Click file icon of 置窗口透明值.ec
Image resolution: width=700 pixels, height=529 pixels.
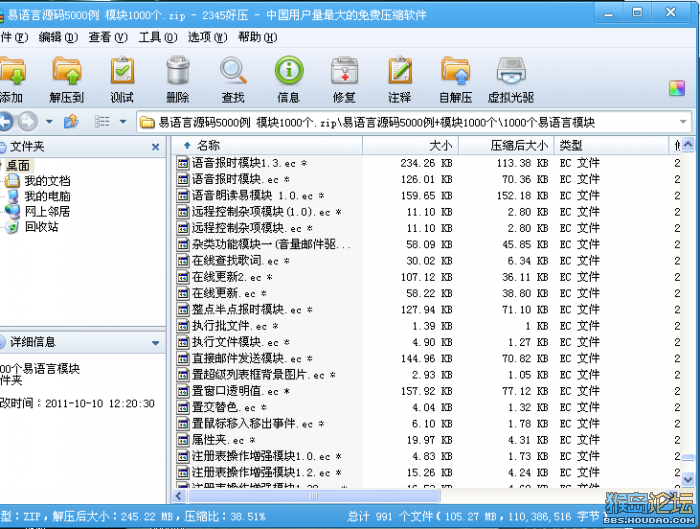pyautogui.click(x=183, y=392)
